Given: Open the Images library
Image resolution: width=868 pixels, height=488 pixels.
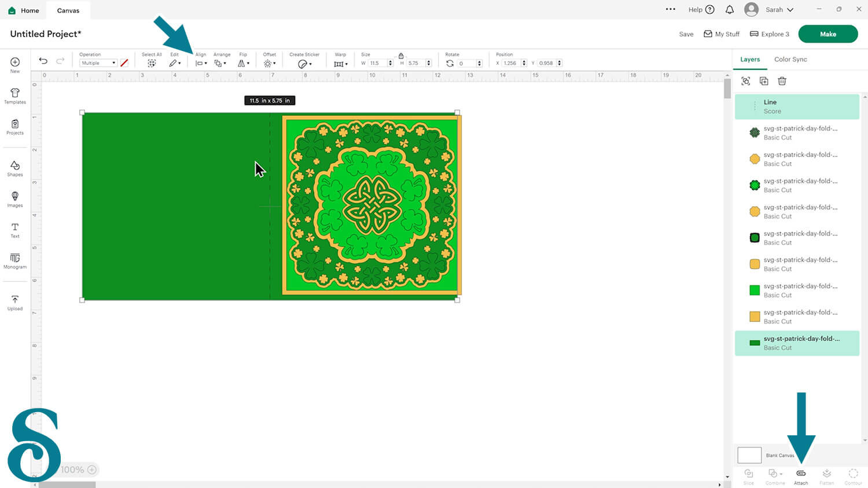Looking at the screenshot, I should (x=15, y=199).
